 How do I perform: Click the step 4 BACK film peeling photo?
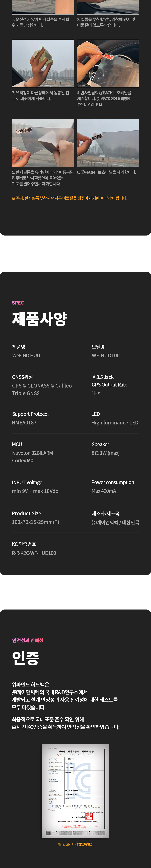click(x=108, y=63)
